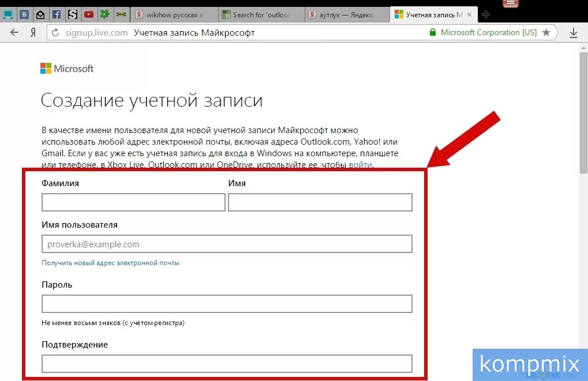Screen dimensions: 588x381
Task: Click the 'Имя пользователя' label
Action: coord(80,225)
